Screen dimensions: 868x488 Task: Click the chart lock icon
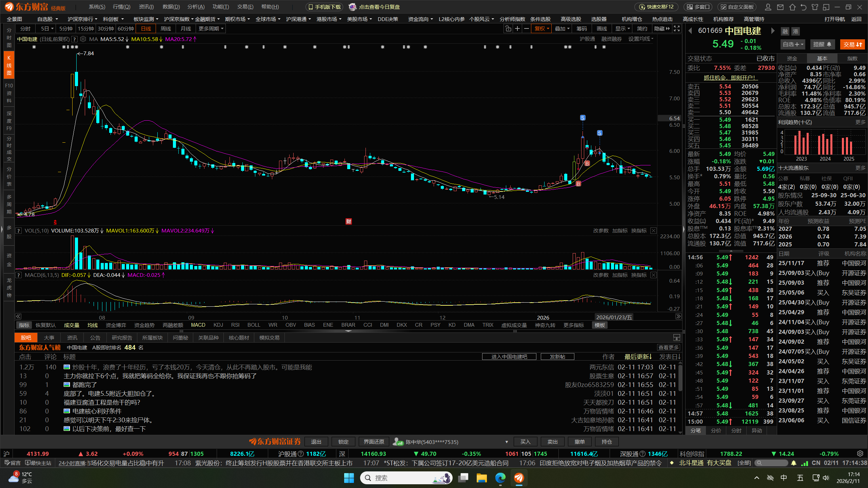pos(508,29)
